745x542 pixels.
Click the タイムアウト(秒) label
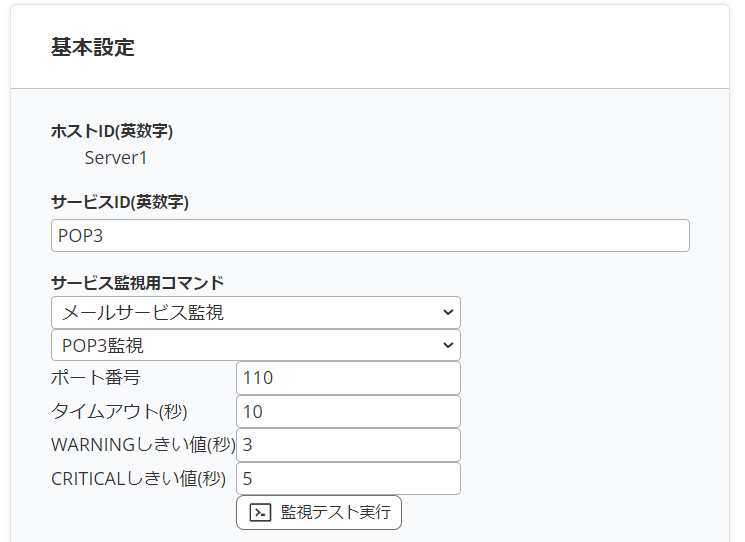[119, 411]
